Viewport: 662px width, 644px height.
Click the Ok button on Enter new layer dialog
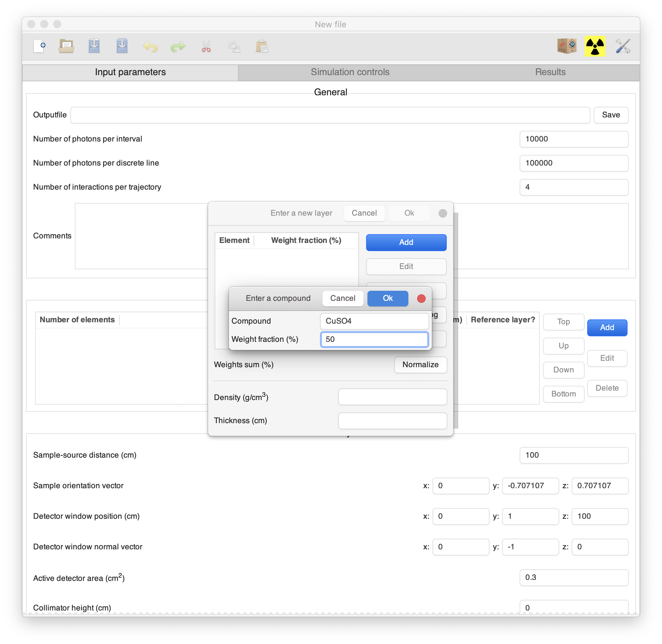tap(408, 213)
